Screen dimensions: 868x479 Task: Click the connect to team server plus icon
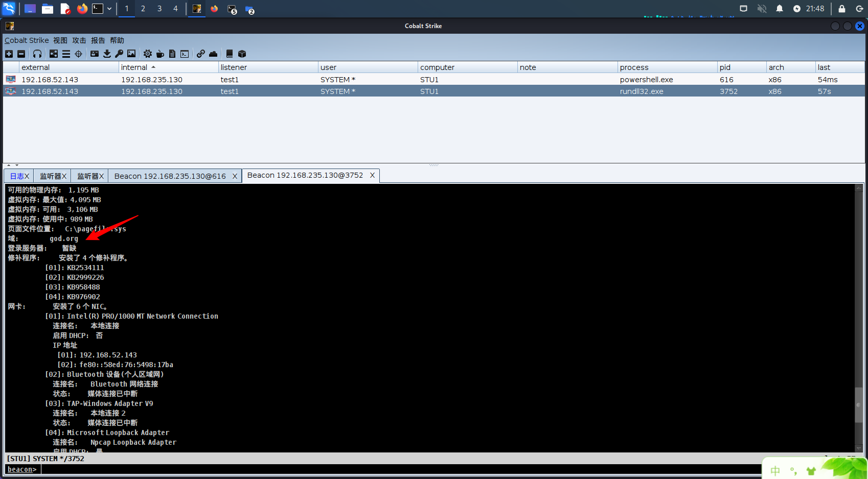9,54
